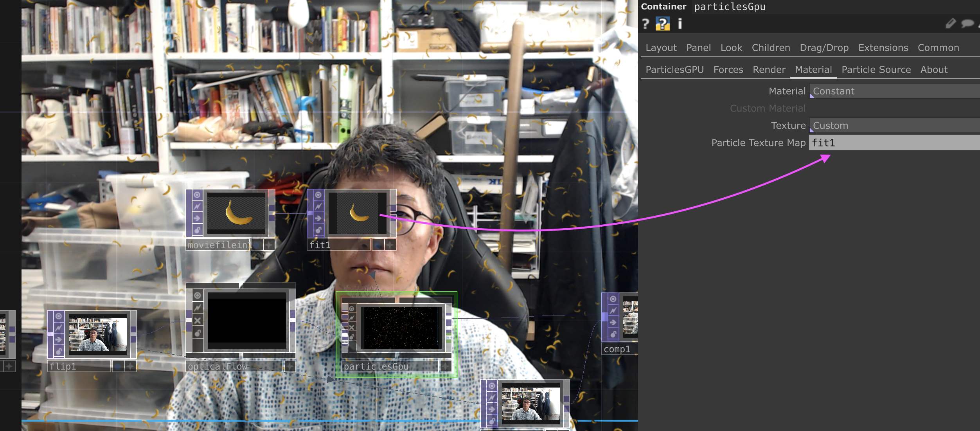This screenshot has width=980, height=431.
Task: Toggle blue display dot next to fit1
Action: point(378,245)
